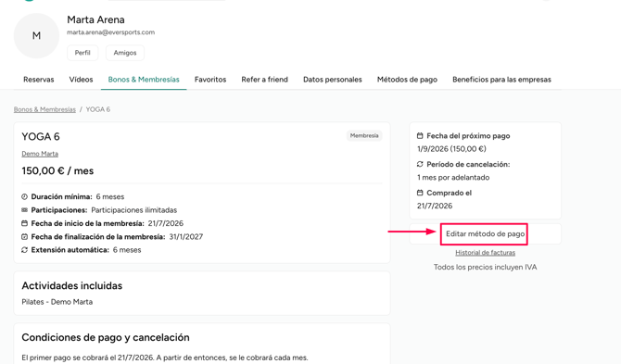Click the YOGA 6 breadcrumb text
The height and width of the screenshot is (364, 621).
click(x=98, y=109)
